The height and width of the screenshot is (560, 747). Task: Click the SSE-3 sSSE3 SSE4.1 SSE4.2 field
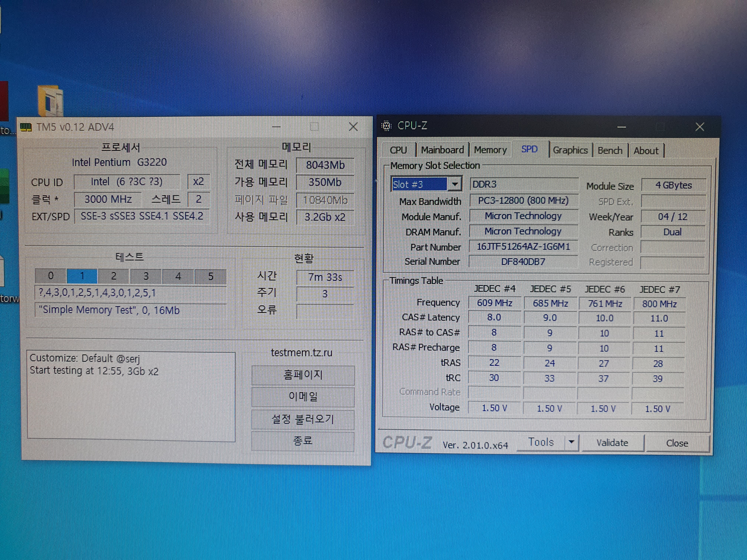point(142,216)
